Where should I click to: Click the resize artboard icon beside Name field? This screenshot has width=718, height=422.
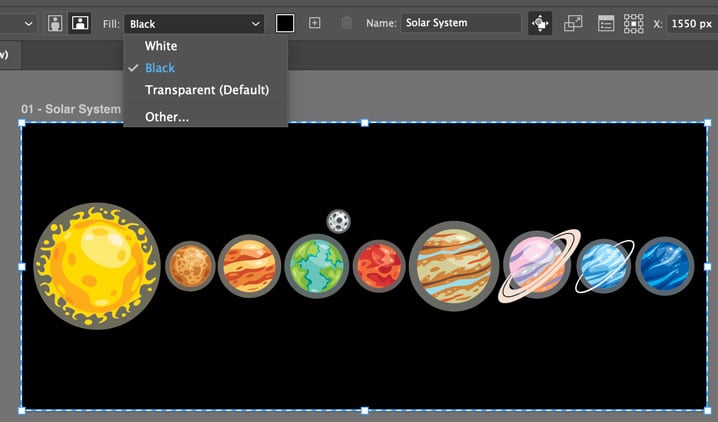point(573,23)
